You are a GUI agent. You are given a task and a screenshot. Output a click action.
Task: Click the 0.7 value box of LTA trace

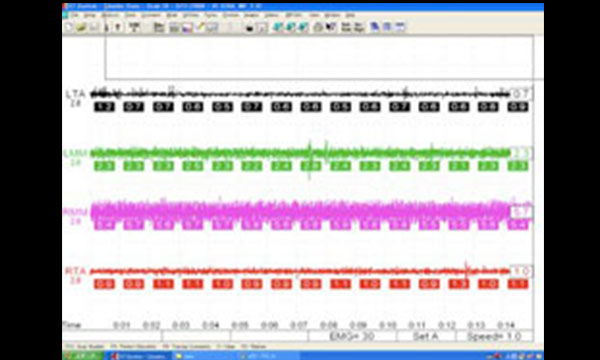tap(521, 94)
